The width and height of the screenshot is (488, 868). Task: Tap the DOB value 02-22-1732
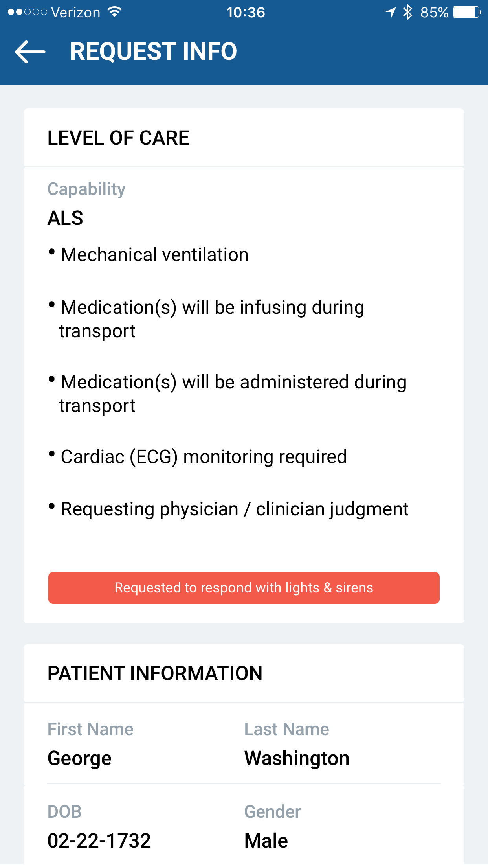coord(99,840)
